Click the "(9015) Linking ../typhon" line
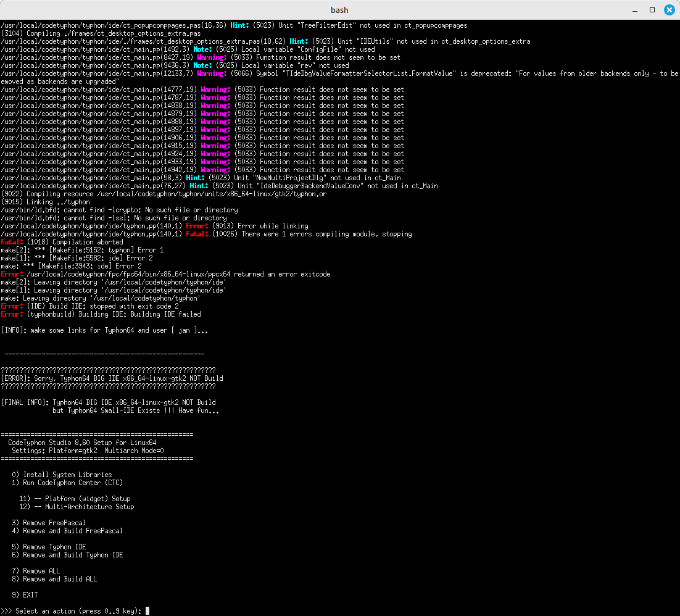 coord(45,202)
